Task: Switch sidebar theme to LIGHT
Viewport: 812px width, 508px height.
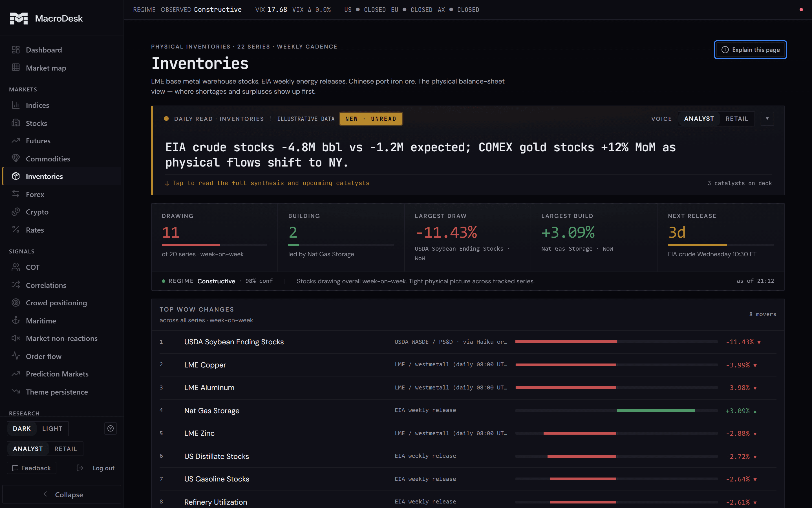Action: pyautogui.click(x=52, y=428)
